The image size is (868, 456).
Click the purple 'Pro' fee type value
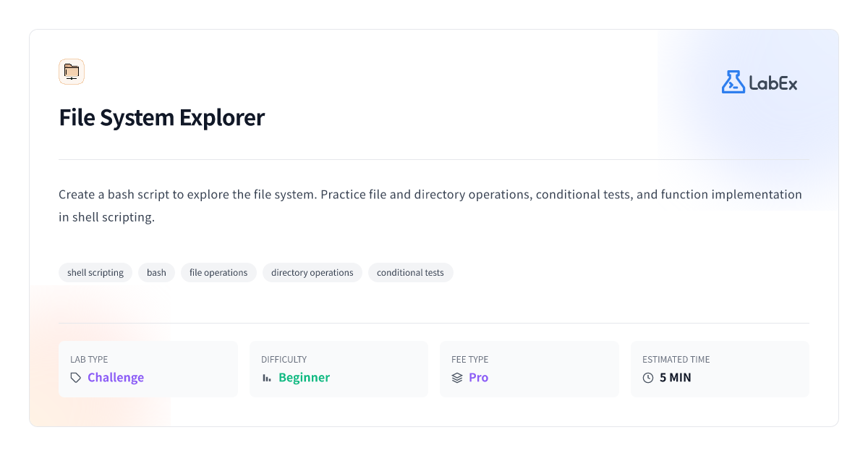point(478,378)
